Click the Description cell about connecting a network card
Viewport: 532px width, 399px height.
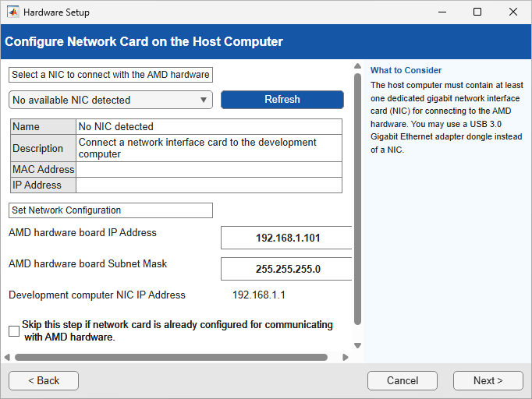tap(209, 148)
